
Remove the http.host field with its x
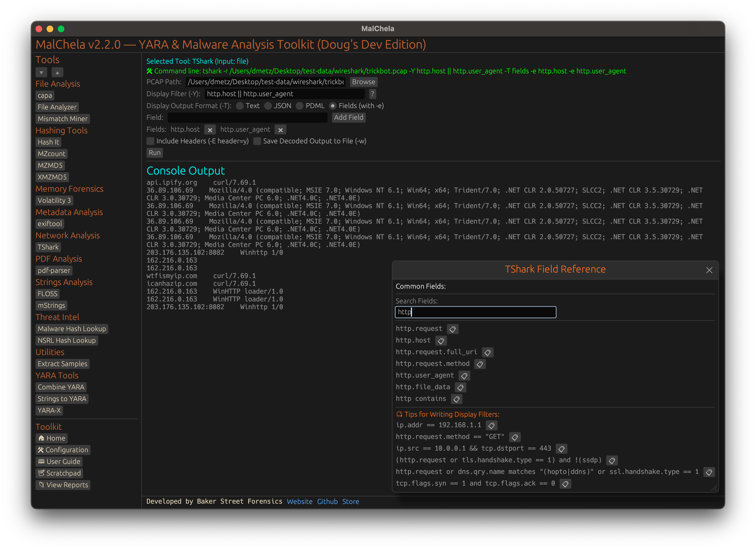210,130
